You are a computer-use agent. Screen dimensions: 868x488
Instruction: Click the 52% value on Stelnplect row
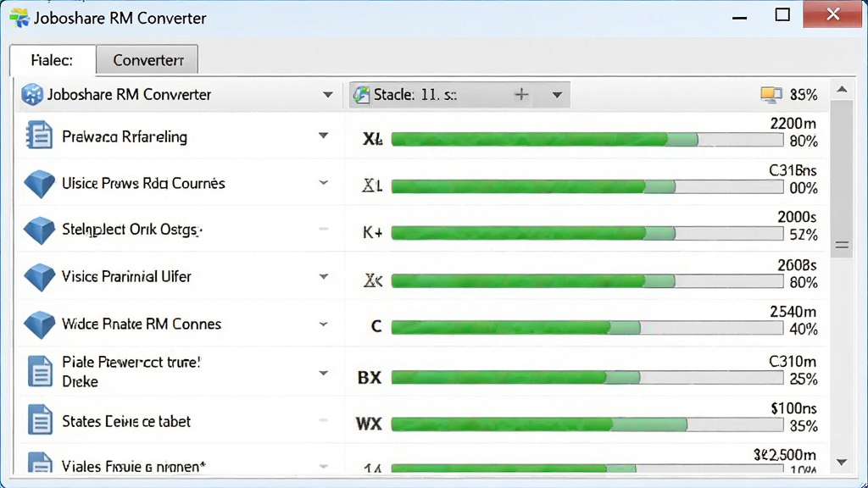click(x=804, y=235)
